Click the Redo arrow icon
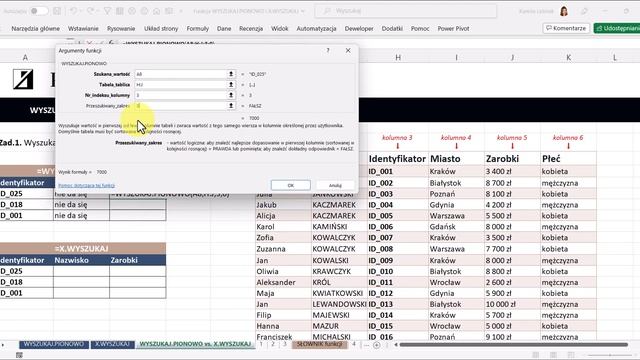The height and width of the screenshot is (360, 640). (x=91, y=11)
